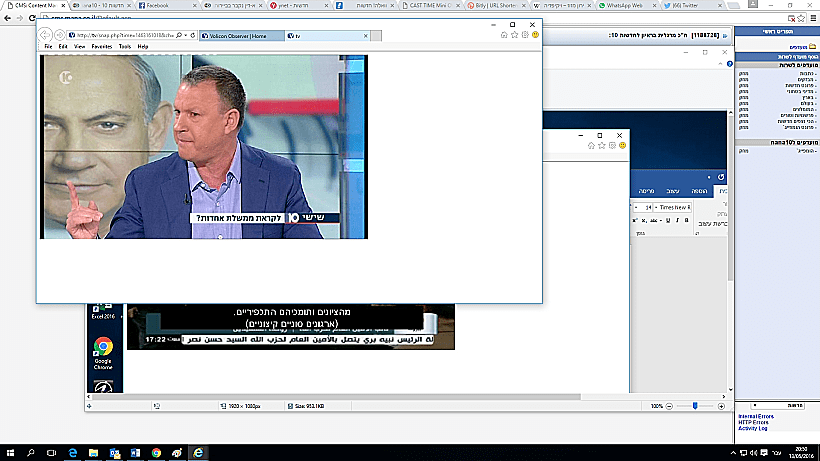Click the HTTP Errors link

coord(754,420)
